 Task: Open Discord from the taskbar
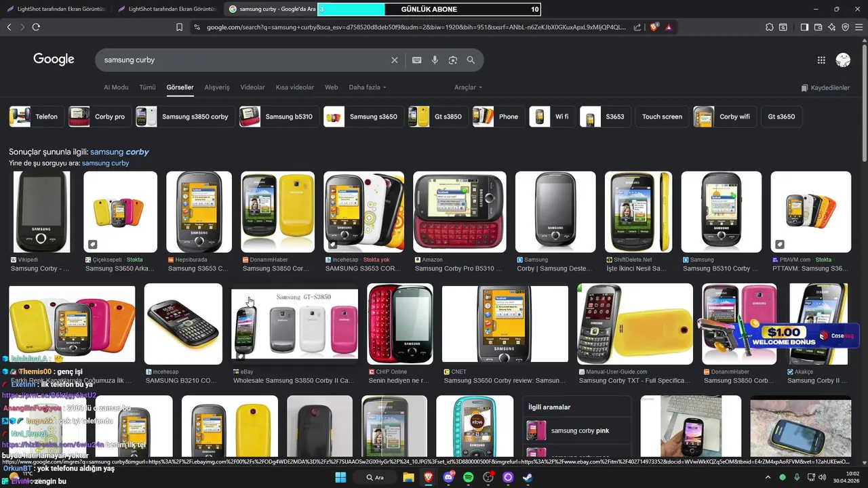point(448,477)
